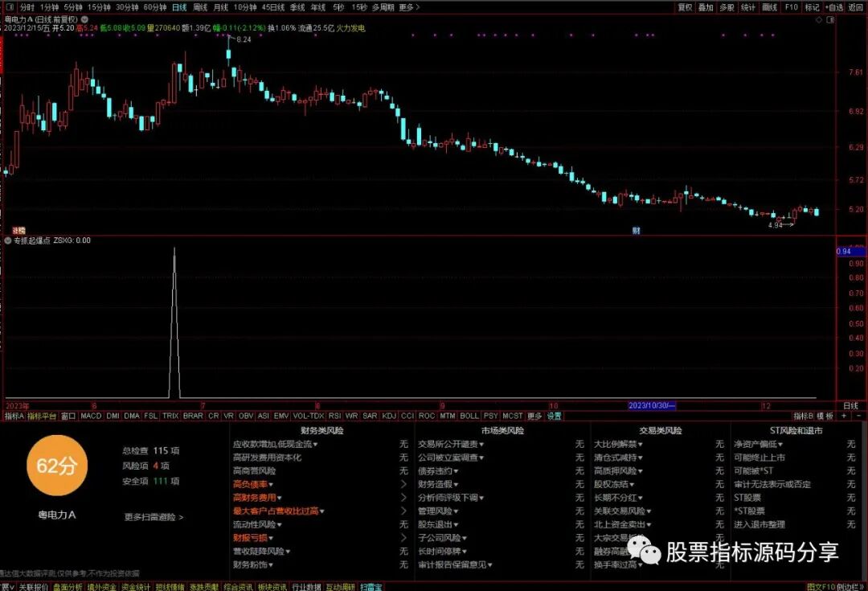Switch to 指标A tab
This screenshot has width=868, height=591.
[x=14, y=416]
